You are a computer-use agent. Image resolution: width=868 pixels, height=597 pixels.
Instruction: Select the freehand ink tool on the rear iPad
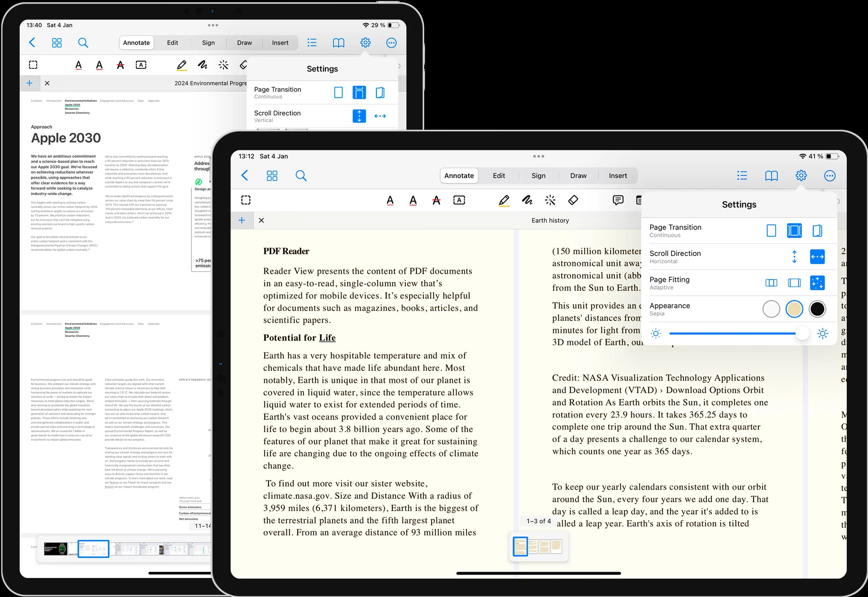point(202,65)
